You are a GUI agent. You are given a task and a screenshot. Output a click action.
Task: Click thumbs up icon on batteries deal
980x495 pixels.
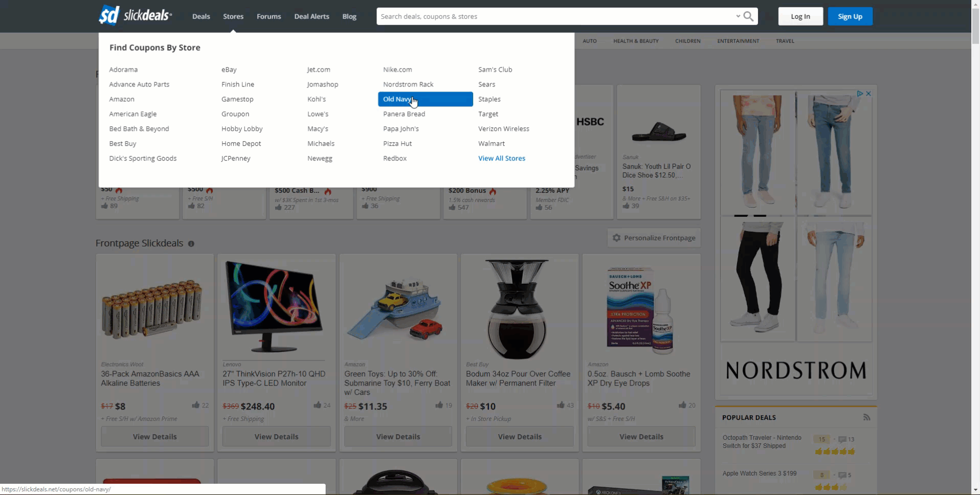tap(195, 405)
